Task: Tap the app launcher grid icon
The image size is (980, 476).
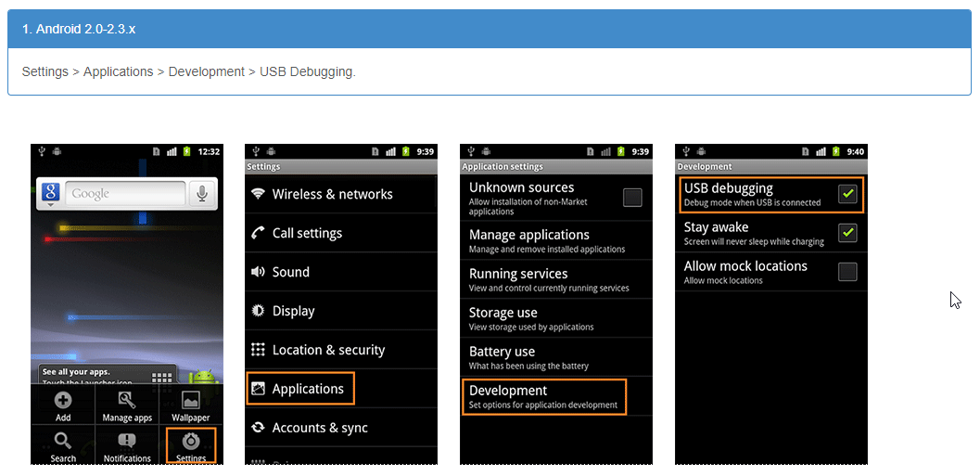Action: click(162, 379)
